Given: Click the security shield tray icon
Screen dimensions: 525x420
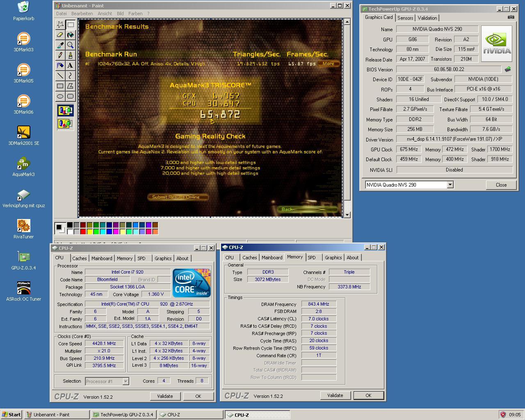Looking at the screenshot, I should 502,415.
